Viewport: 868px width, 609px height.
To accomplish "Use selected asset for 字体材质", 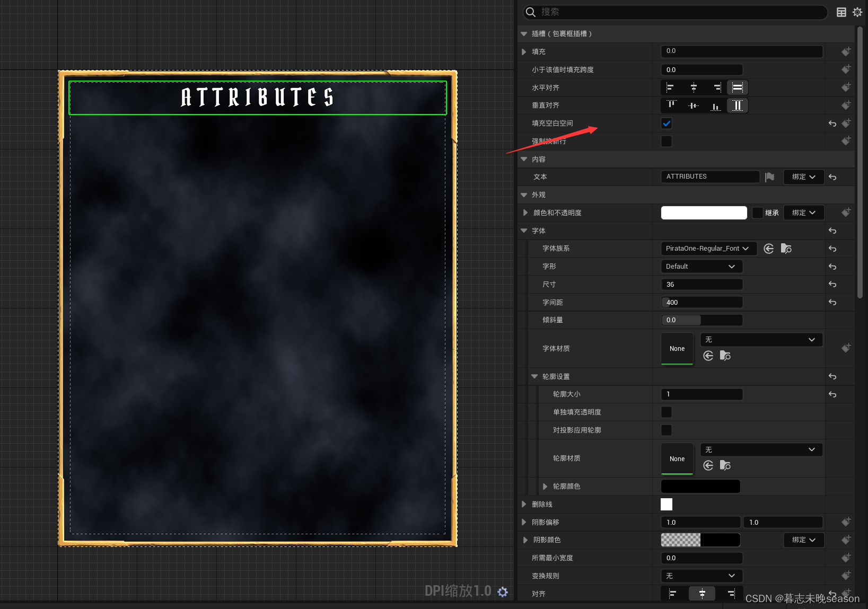I will point(708,356).
